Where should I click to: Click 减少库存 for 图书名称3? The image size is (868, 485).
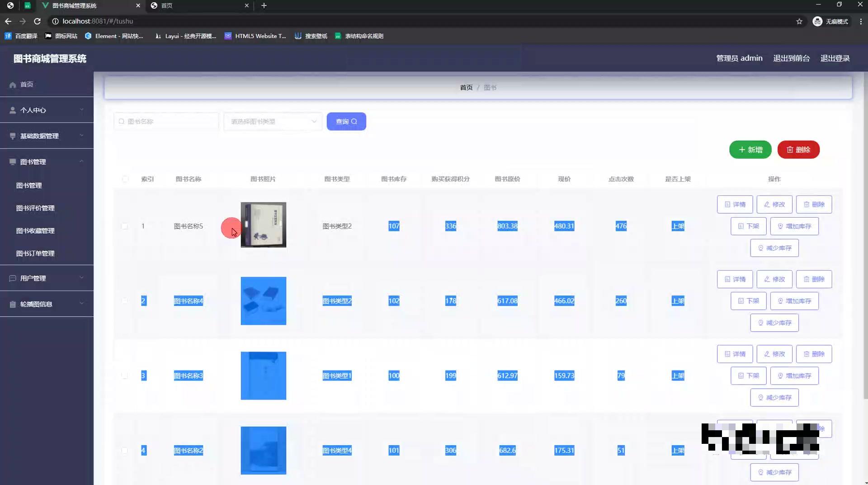pyautogui.click(x=774, y=398)
